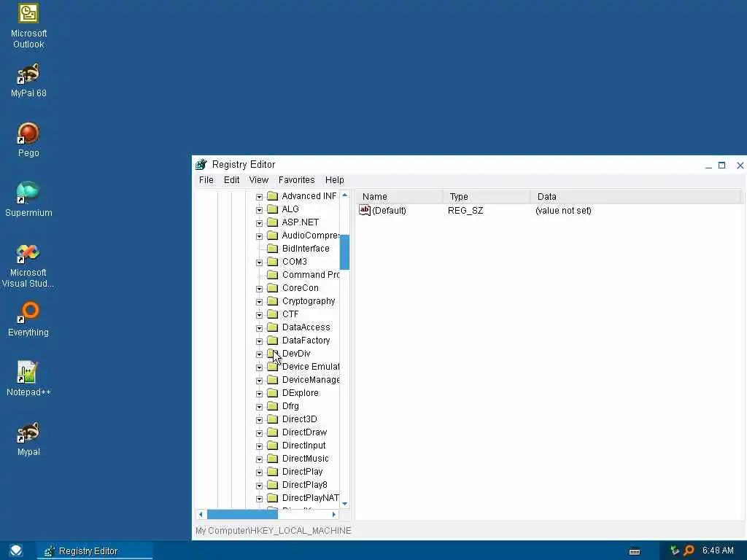Select the DirectPlayNATHelp key label
The height and width of the screenshot is (560, 747).
(x=310, y=497)
